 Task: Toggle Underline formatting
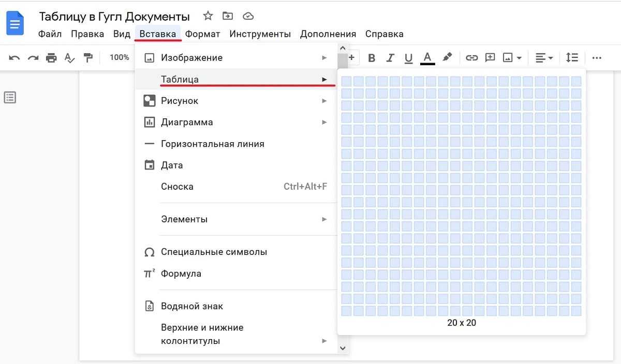408,58
